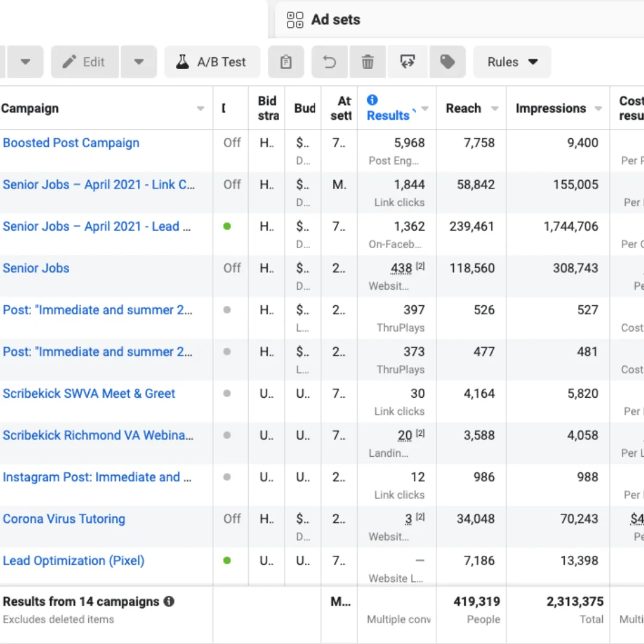Switch to the Ad sets tab
The image size is (644, 644).
[x=336, y=20]
